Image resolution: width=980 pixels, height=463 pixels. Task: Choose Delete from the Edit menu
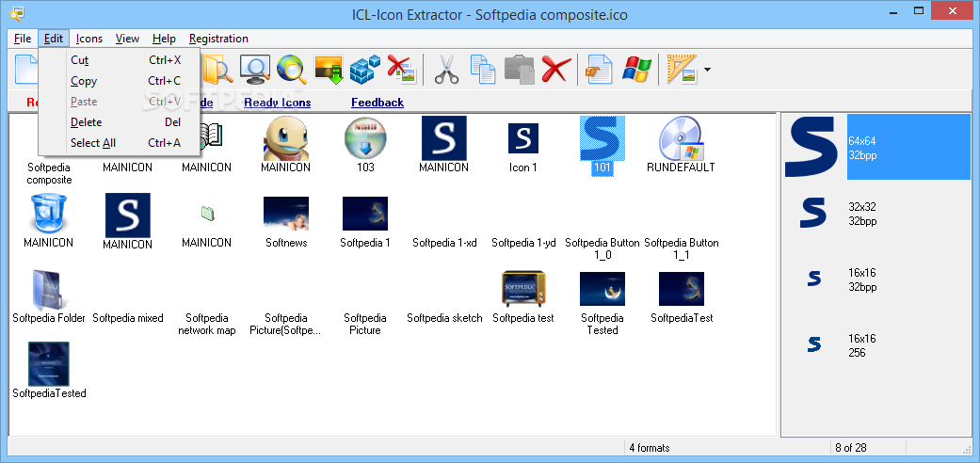(119, 121)
